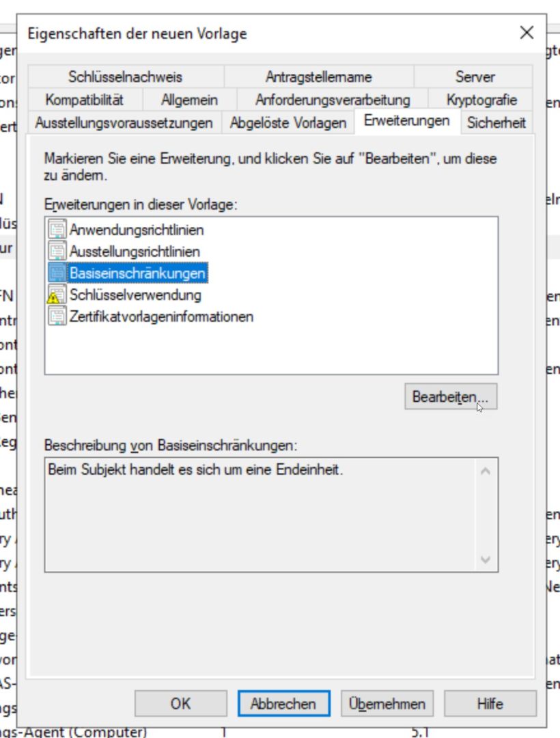Close the Eigenschaften der neuen Vorlage dialog
This screenshot has width=560, height=738.
pos(527,33)
